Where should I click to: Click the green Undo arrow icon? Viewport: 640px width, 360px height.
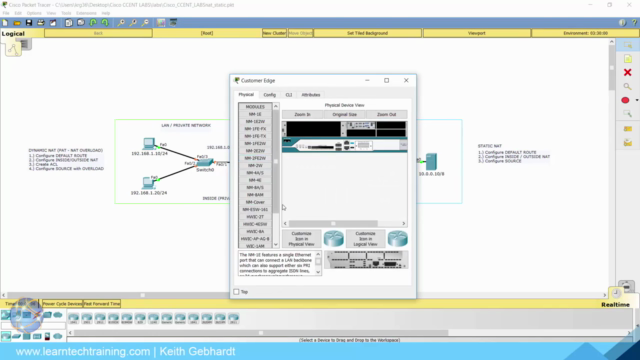(x=93, y=23)
